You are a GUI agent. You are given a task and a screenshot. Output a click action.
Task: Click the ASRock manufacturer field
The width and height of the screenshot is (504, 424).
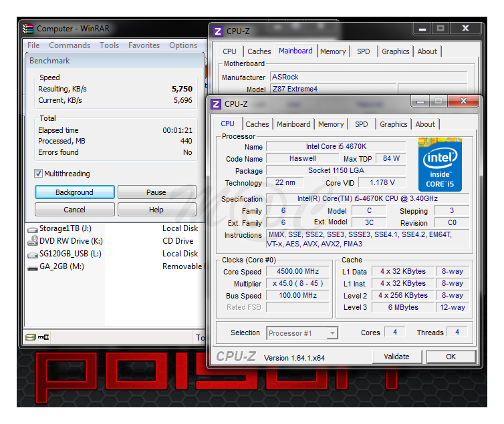coord(368,77)
